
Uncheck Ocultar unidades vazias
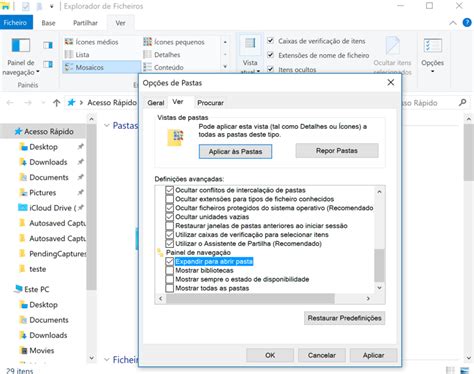tap(169, 217)
